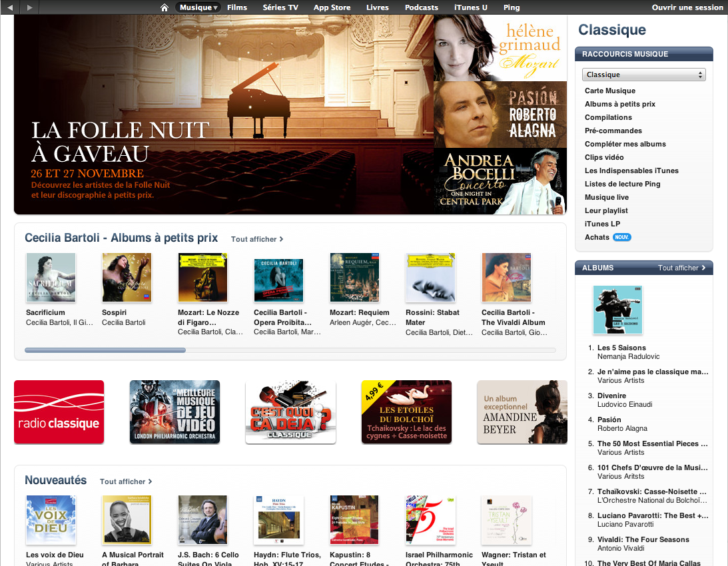728x566 pixels.
Task: Open the radio classique banner
Action: [x=59, y=412]
